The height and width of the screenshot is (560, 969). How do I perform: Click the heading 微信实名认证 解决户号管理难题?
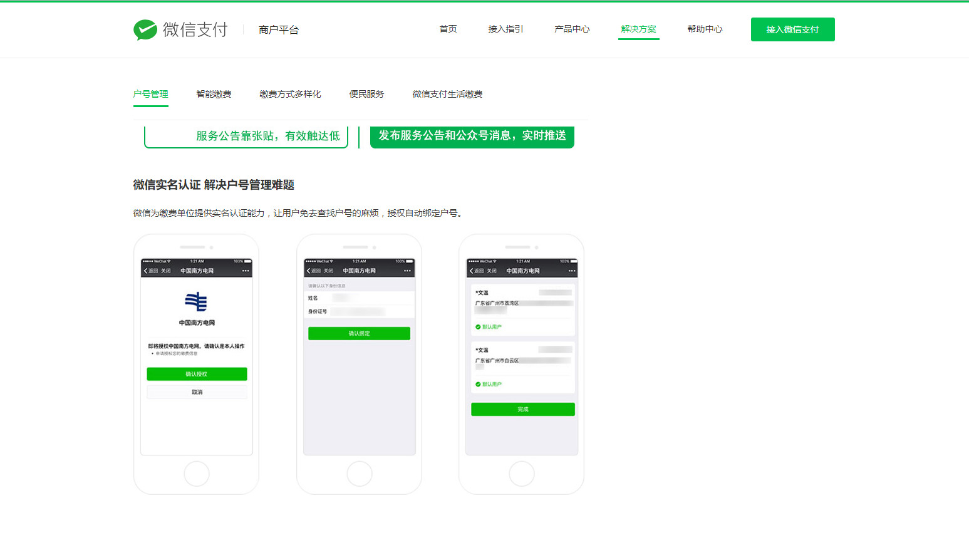(x=214, y=185)
